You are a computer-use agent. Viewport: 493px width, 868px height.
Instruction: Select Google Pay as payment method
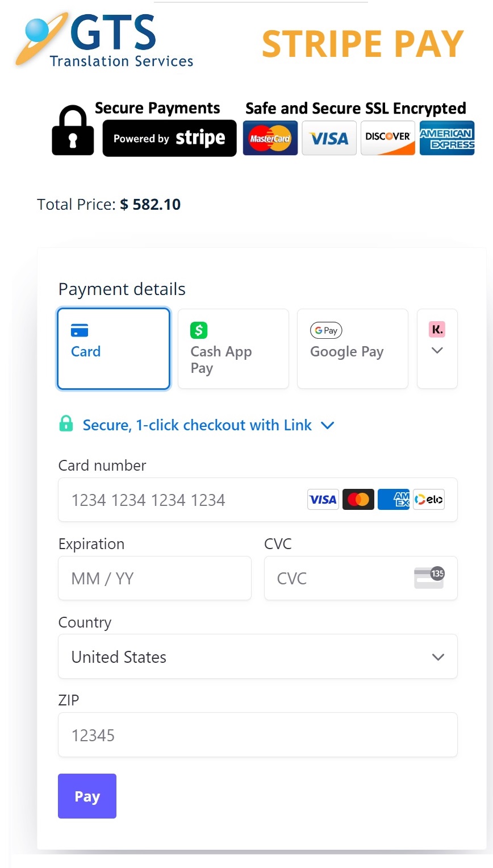click(x=352, y=348)
